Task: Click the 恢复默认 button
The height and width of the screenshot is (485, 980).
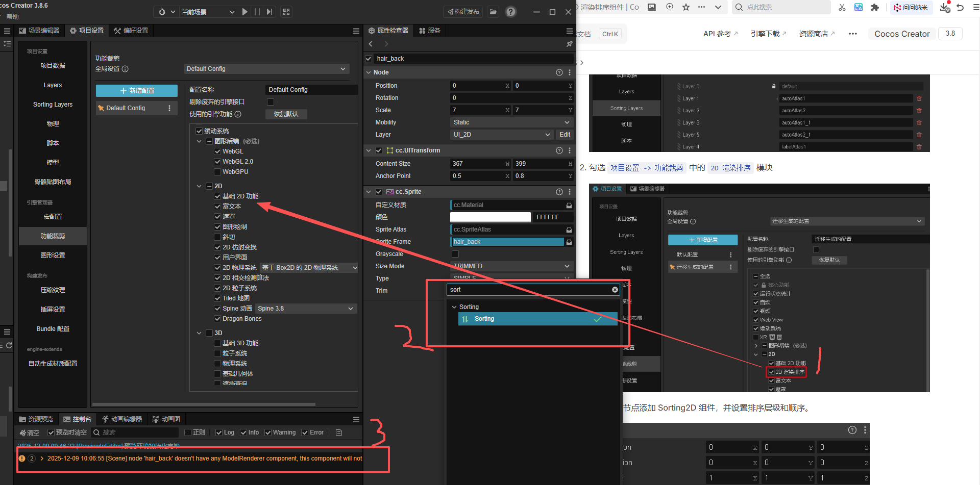Action: (x=286, y=114)
